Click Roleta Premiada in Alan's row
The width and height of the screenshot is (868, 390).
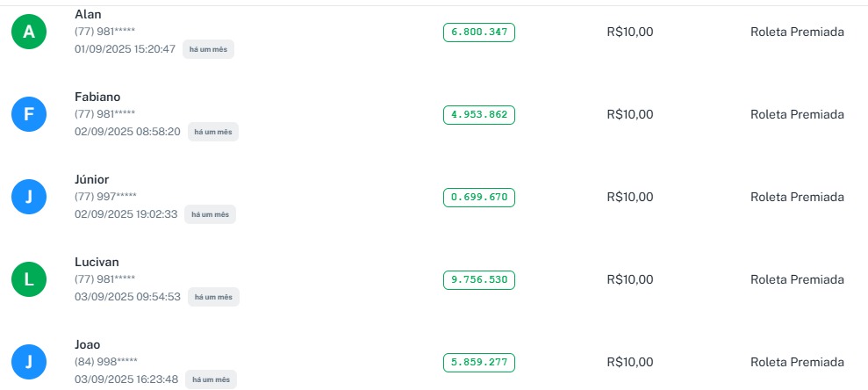click(x=797, y=32)
